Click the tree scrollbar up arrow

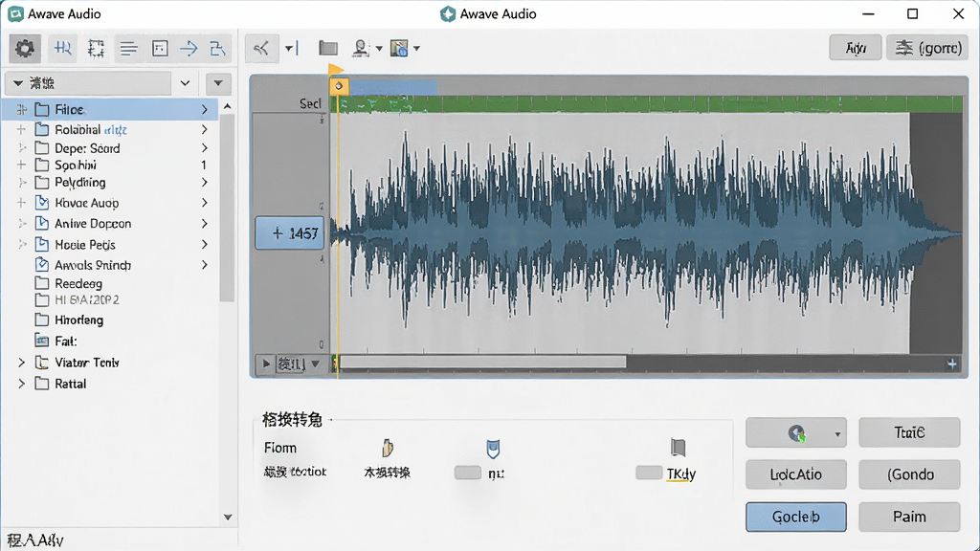[228, 107]
